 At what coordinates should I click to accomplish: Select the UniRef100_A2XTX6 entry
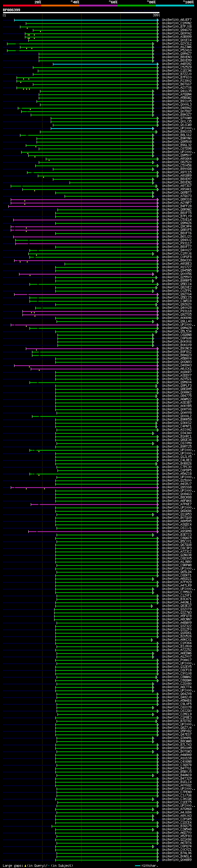tap(176, 88)
